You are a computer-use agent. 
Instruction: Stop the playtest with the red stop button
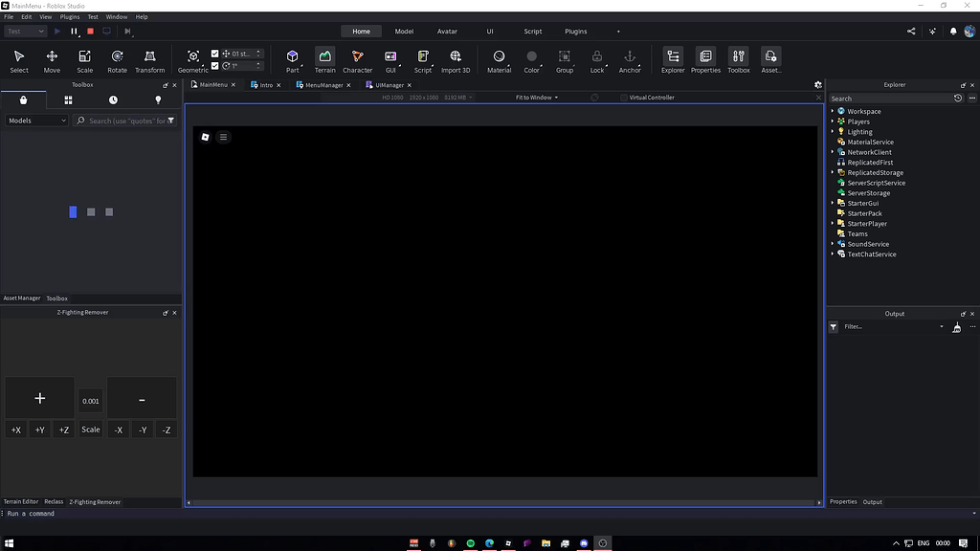(x=90, y=32)
